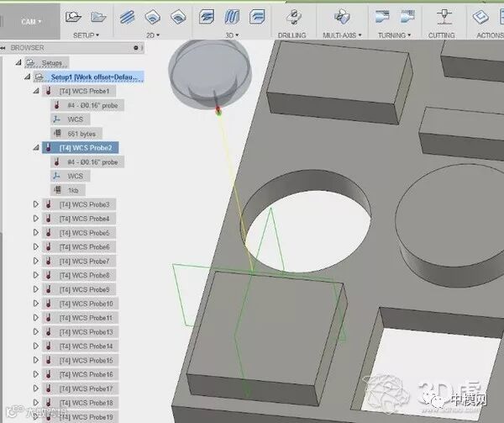The image size is (504, 423).
Task: Collapse the Setups tree node
Action: click(18, 63)
